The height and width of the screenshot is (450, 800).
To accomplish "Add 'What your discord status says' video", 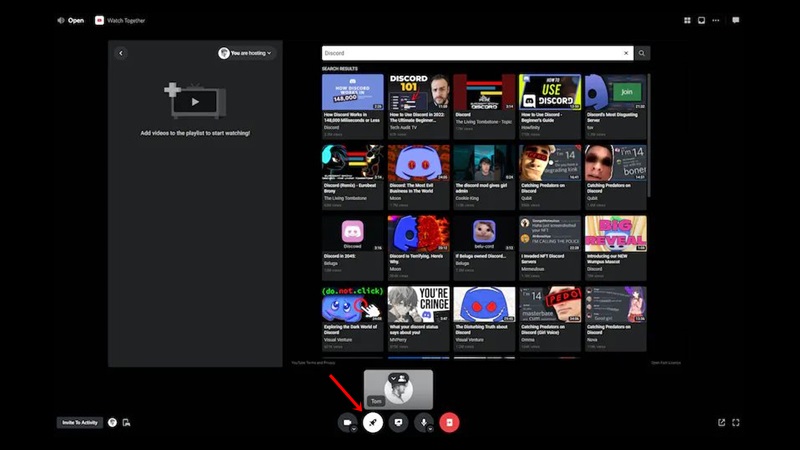I will pos(418,319).
